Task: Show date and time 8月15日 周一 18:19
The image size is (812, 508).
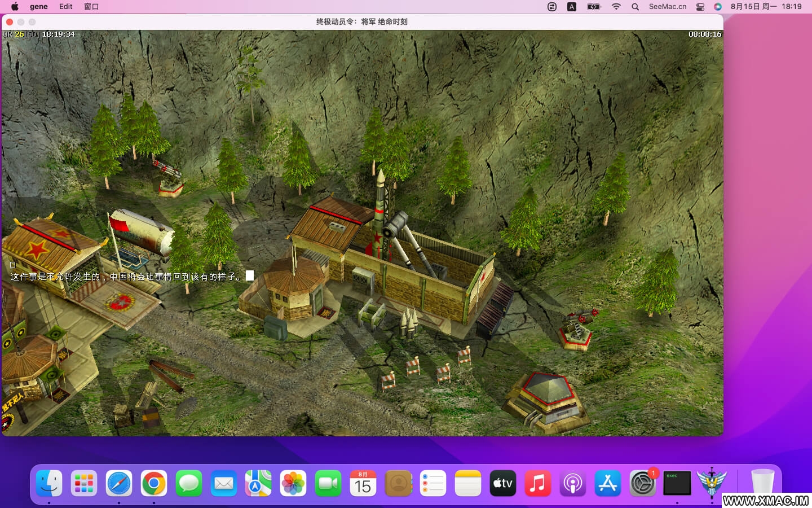Action: click(x=766, y=7)
